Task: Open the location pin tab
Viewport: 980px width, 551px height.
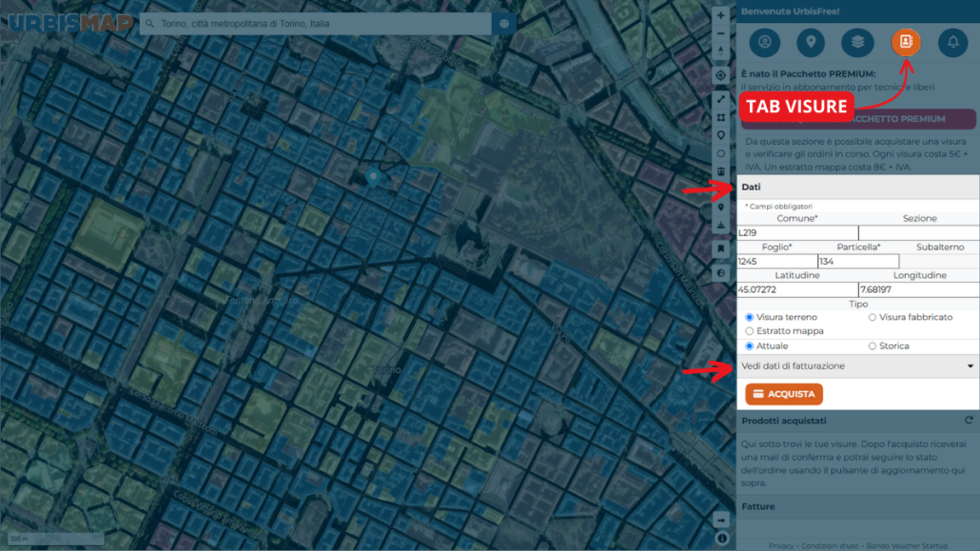Action: 811,43
